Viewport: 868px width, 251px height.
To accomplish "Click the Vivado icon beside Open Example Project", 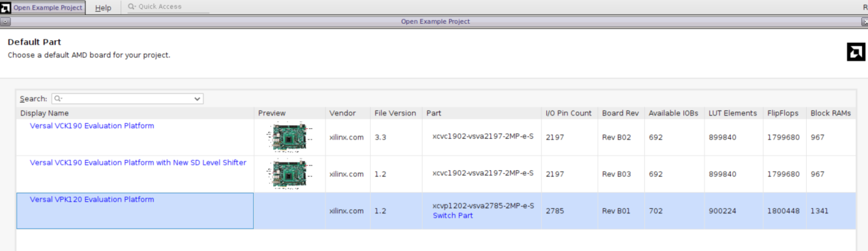I will click(x=6, y=7).
